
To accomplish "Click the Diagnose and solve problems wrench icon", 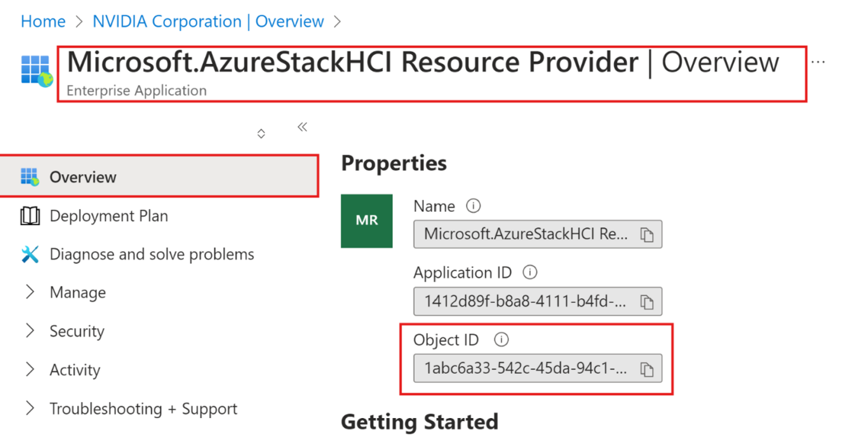I will click(30, 255).
